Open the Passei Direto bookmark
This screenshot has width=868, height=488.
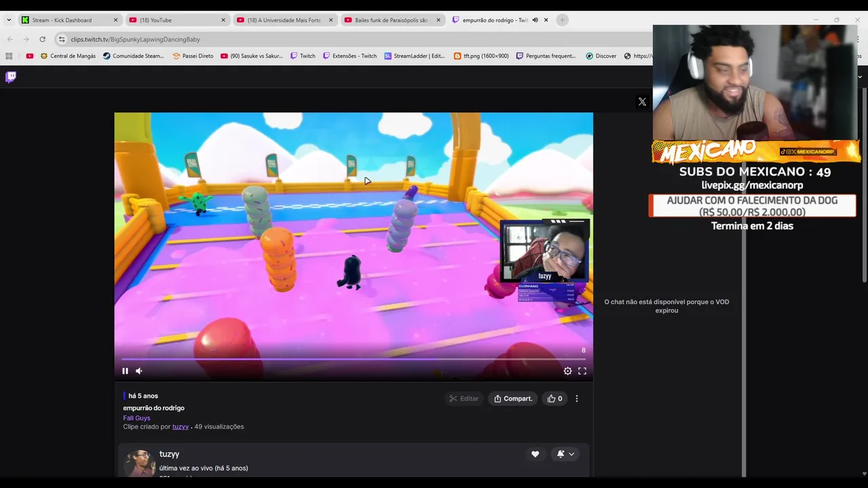coord(193,56)
